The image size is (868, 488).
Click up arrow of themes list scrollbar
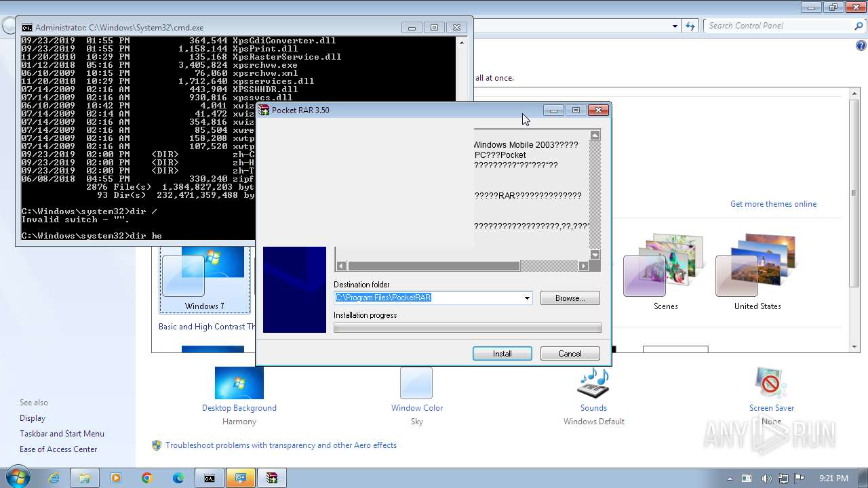pyautogui.click(x=854, y=92)
